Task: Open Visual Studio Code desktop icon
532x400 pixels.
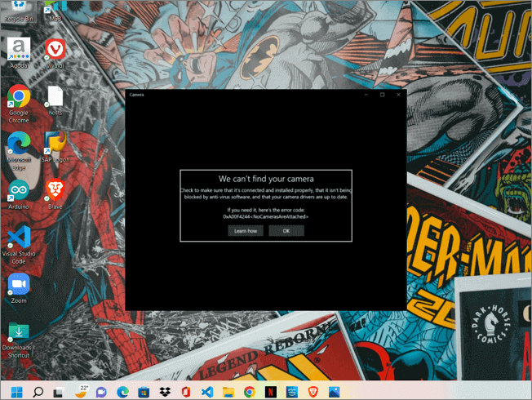Action: coord(19,245)
